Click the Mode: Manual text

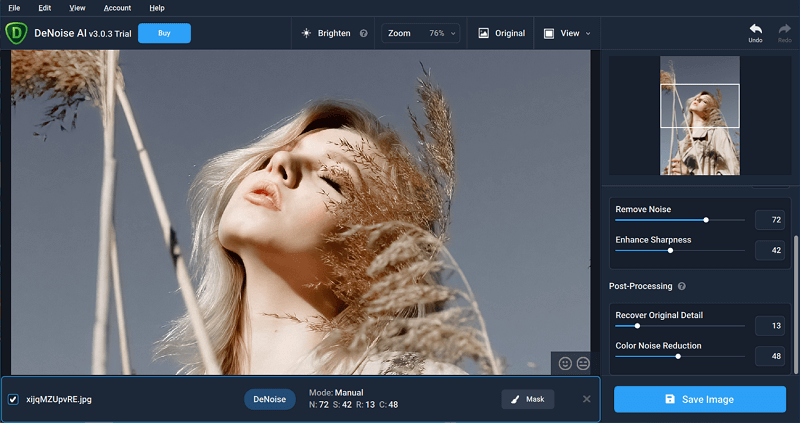[x=336, y=392]
